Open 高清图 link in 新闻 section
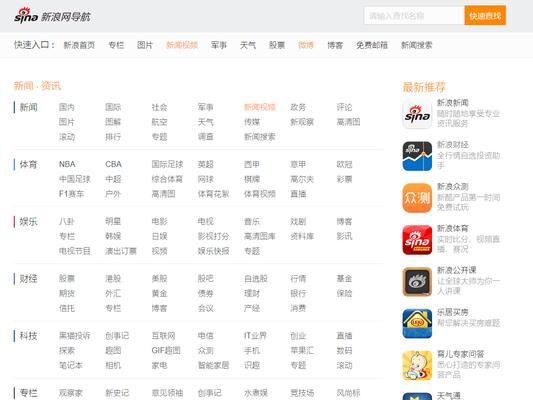This screenshot has height=400, width=533. (x=348, y=122)
